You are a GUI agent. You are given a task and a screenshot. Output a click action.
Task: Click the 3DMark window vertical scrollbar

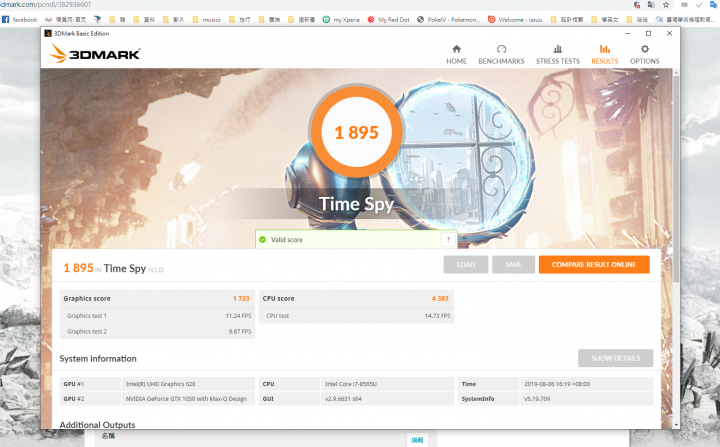click(676, 179)
